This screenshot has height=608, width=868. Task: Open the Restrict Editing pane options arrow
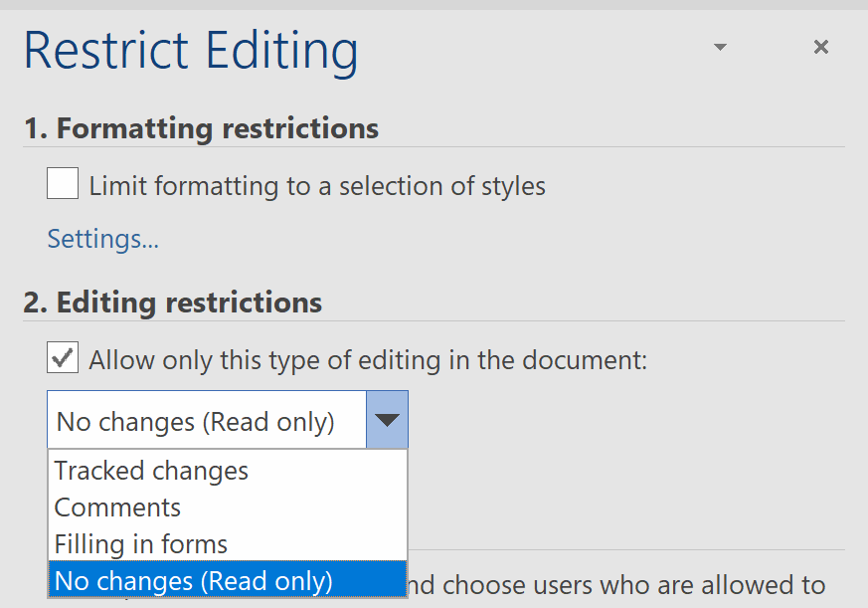pyautogui.click(x=719, y=47)
